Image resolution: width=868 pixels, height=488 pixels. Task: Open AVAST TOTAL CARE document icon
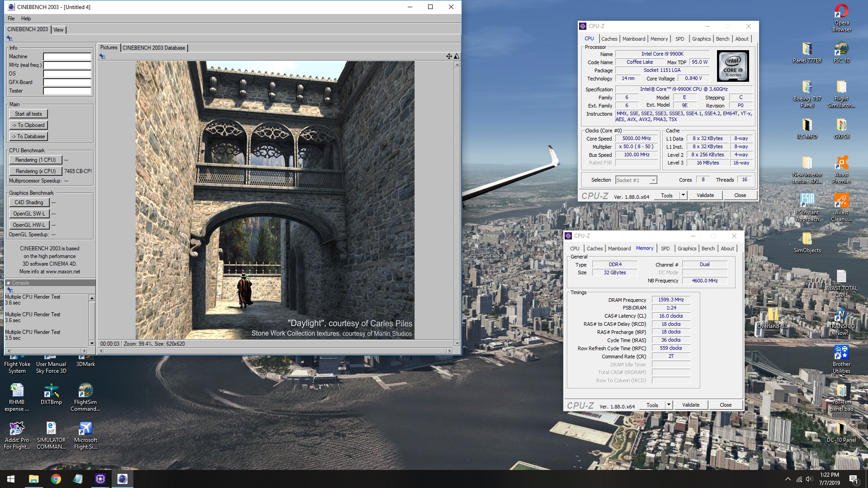tap(841, 284)
